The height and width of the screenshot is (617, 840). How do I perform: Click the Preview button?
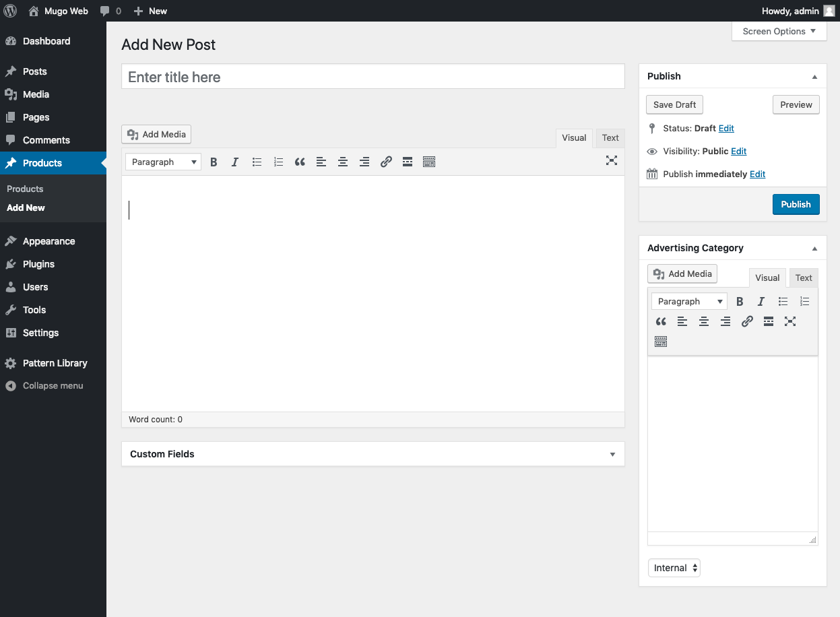click(x=796, y=104)
